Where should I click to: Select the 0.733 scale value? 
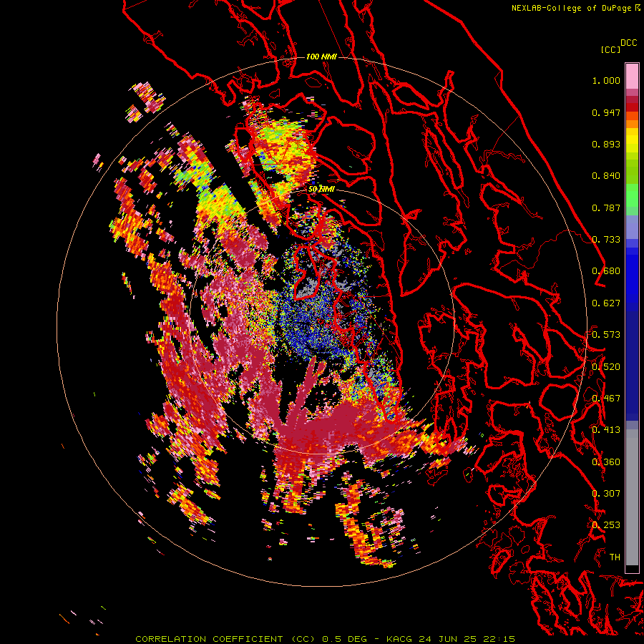coord(606,240)
